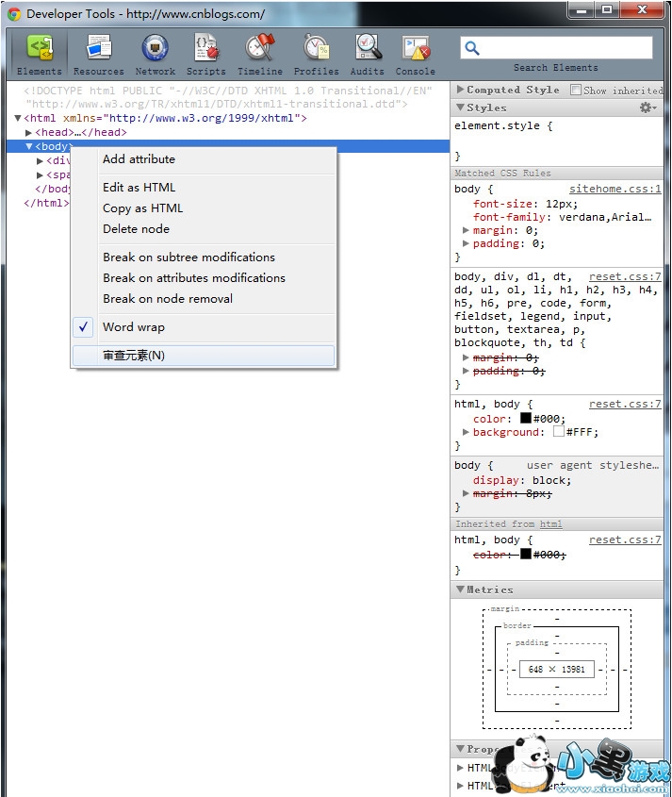Viewport: 672px width, 797px height.
Task: Click the first reset.css:7 link
Action: [625, 277]
